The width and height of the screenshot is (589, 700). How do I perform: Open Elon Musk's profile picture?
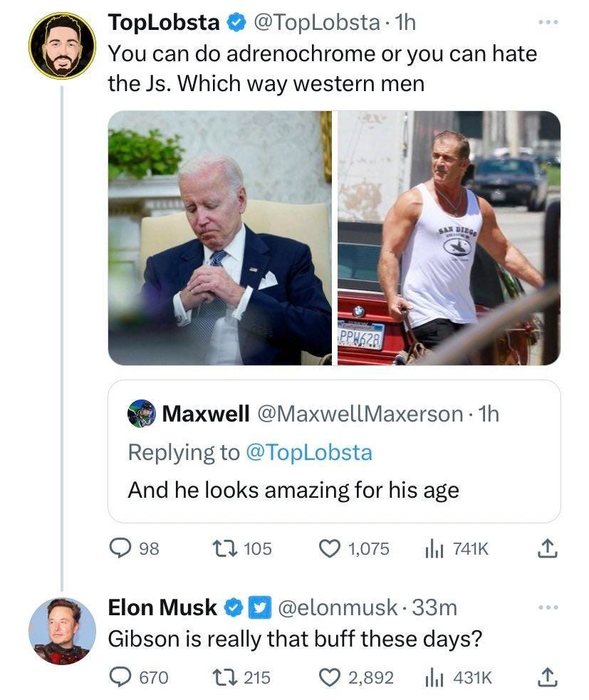coord(62,631)
